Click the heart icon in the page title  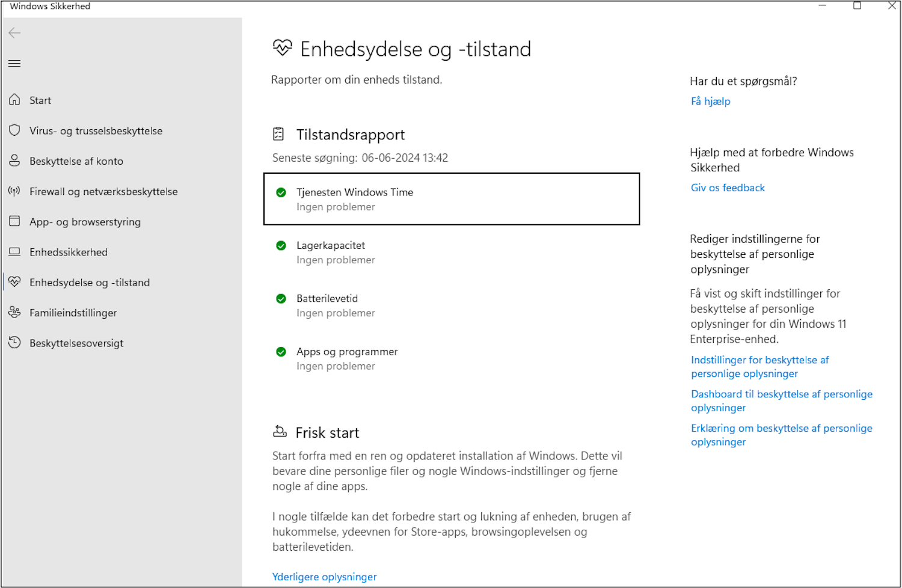tap(283, 48)
